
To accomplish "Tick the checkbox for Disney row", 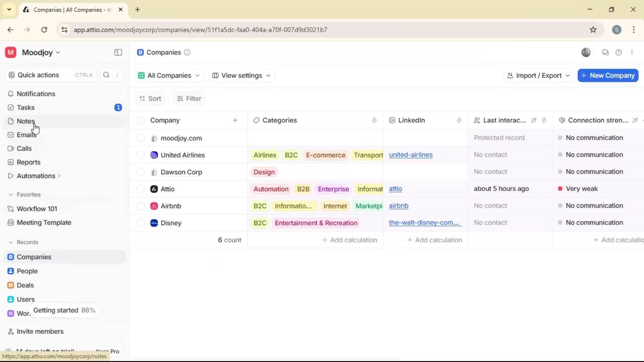I will (x=141, y=223).
